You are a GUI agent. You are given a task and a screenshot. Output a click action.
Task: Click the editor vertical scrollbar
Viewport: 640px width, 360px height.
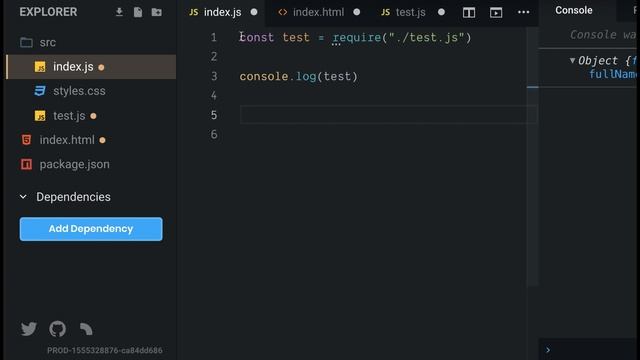click(532, 157)
